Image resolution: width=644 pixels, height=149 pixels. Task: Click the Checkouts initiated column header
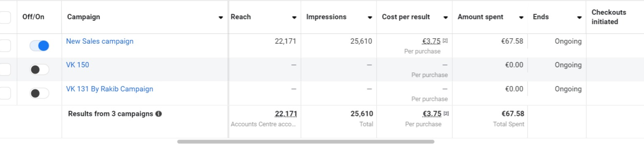(x=609, y=17)
